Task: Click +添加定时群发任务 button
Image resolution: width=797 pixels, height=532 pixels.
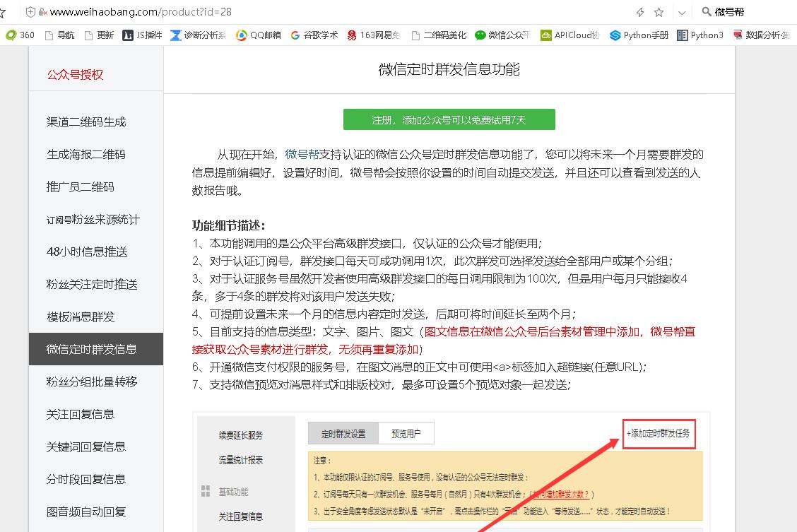Action: point(659,433)
